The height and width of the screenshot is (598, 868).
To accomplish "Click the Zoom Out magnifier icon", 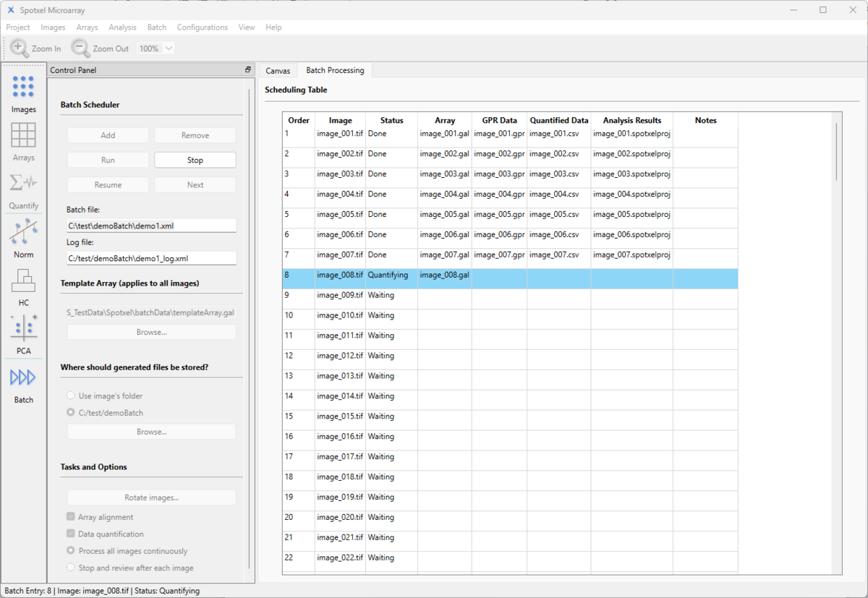I will pos(81,48).
